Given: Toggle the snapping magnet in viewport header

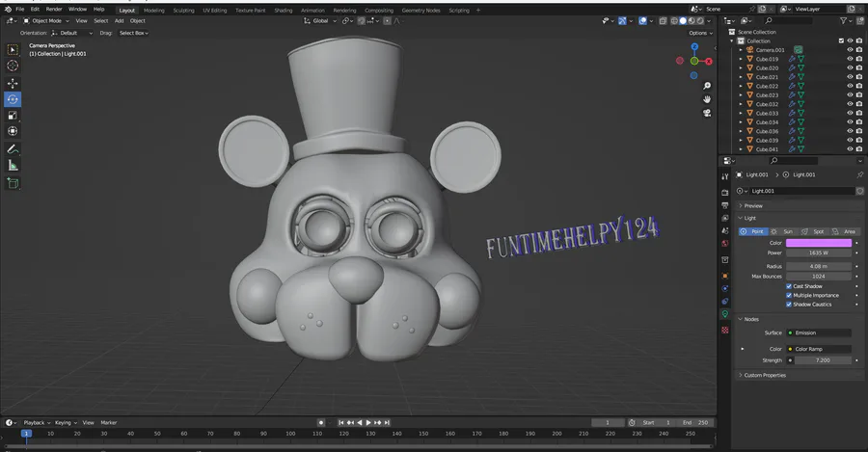Looking at the screenshot, I should point(361,21).
